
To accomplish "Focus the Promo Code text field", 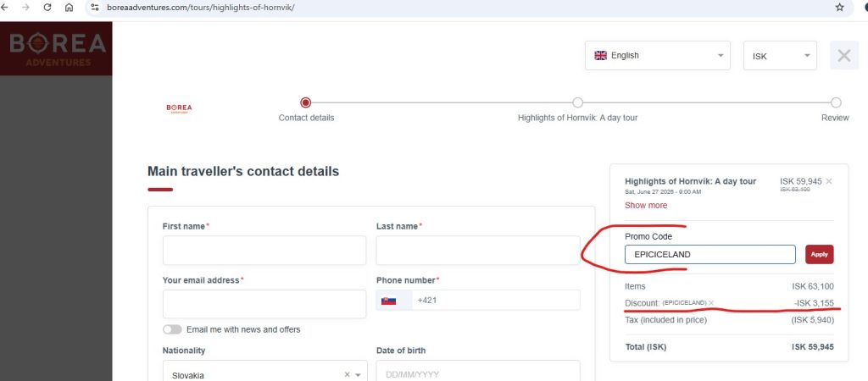I will click(x=709, y=254).
